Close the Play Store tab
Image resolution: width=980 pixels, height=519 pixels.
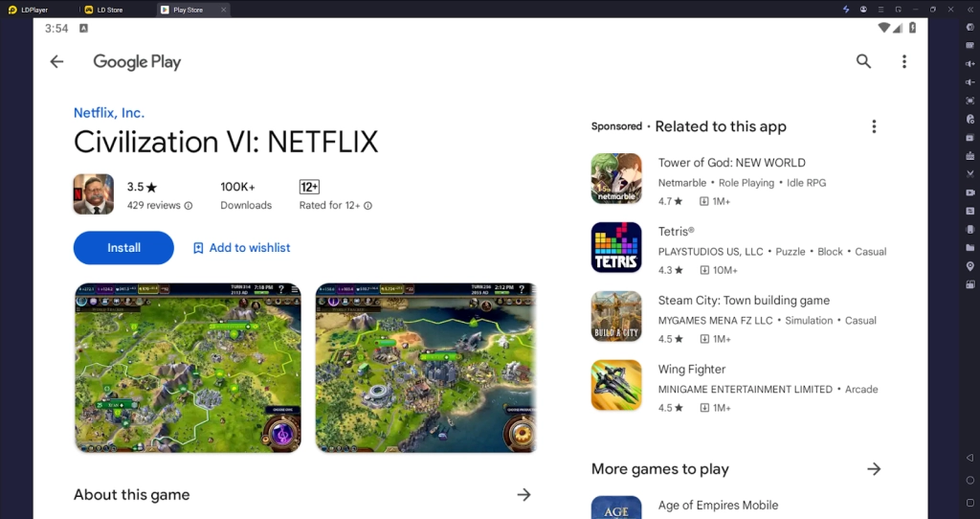click(224, 10)
